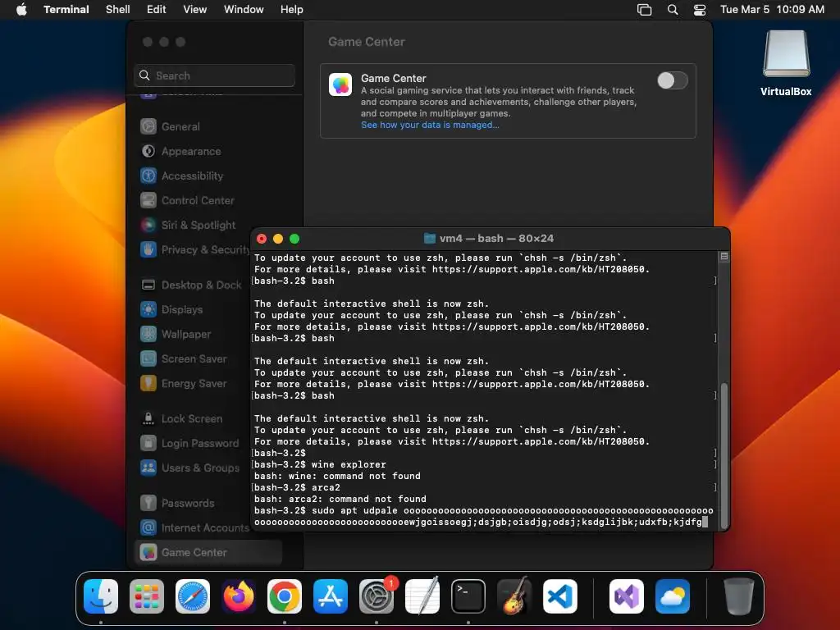Screen dimensions: 840x630
Task: Select Game Center in the Settings sidebar
Action: pos(208,552)
